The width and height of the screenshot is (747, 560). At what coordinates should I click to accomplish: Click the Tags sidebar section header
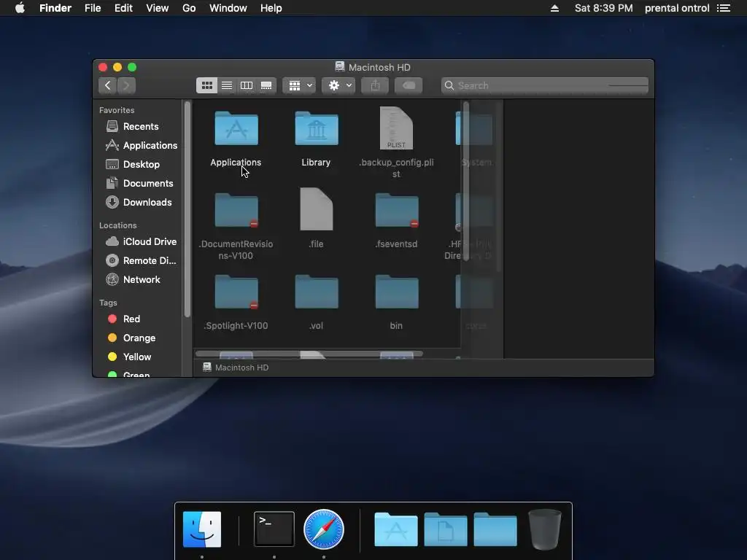tap(108, 303)
